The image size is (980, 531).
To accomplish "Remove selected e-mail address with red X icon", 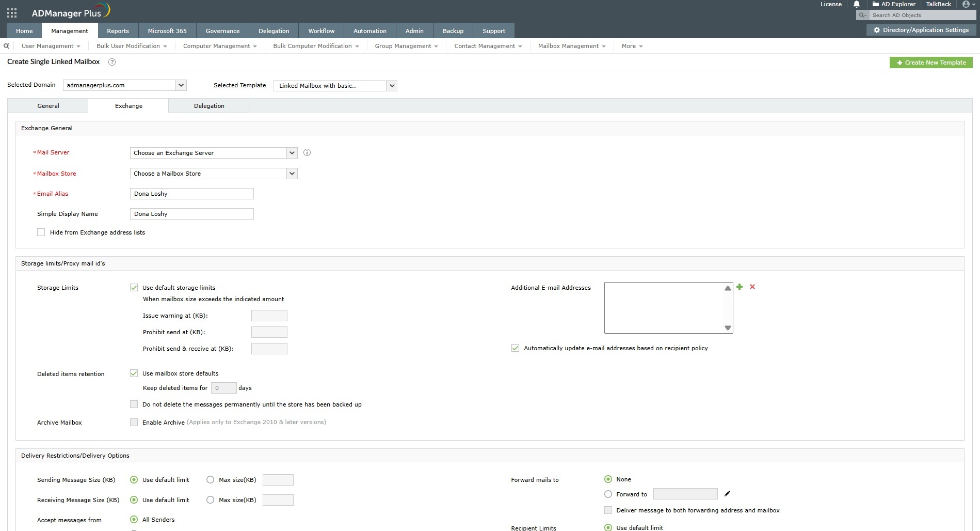I will [752, 287].
